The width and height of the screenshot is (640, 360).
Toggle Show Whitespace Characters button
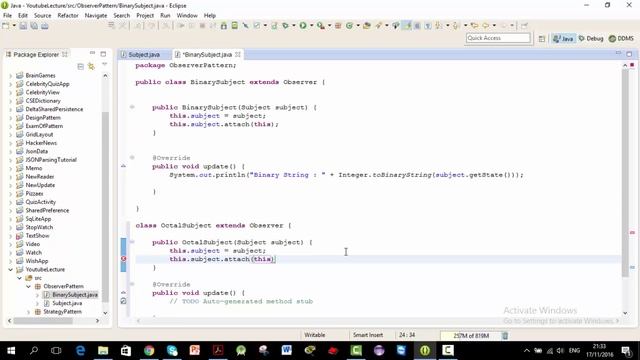428,26
